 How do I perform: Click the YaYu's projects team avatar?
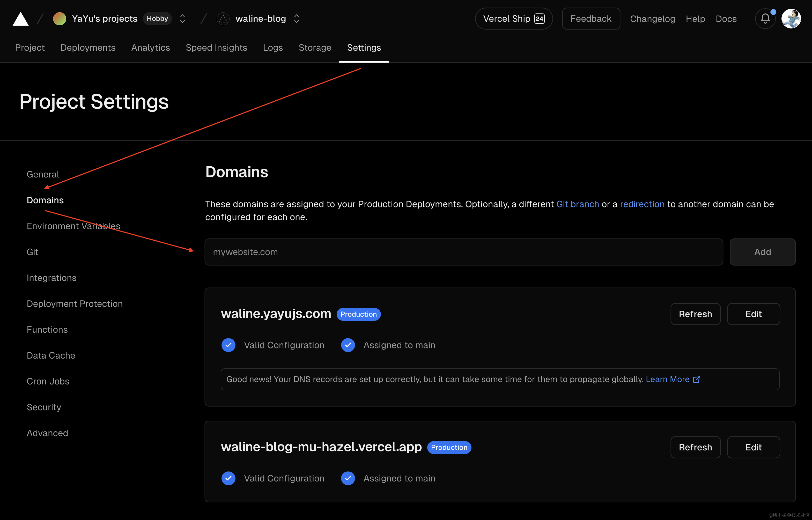[x=60, y=19]
